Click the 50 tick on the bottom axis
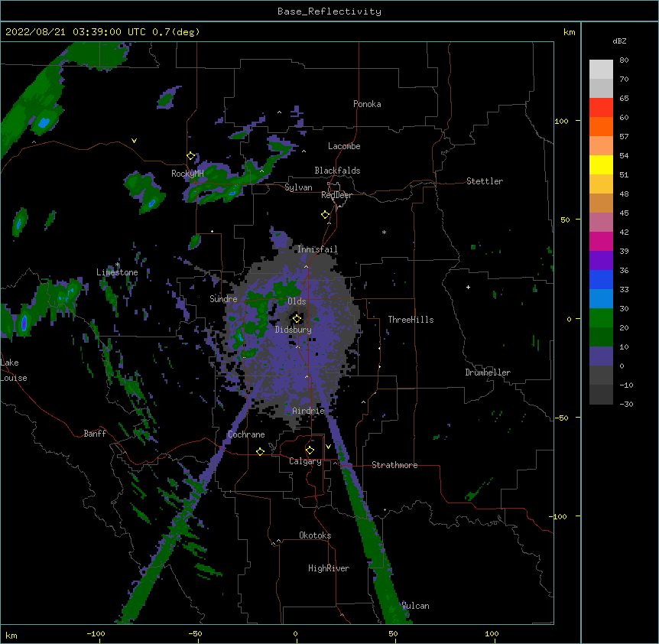This screenshot has height=644, width=659. click(393, 634)
